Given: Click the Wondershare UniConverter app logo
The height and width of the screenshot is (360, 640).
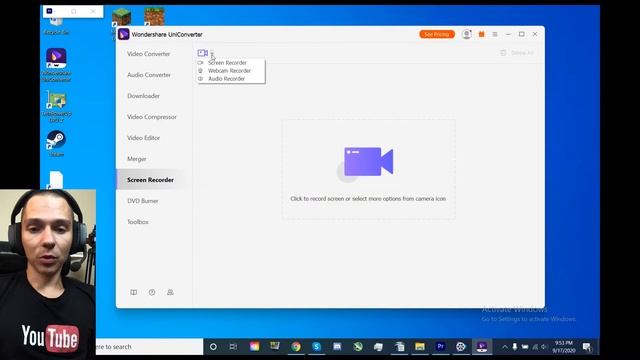Looking at the screenshot, I should (x=124, y=34).
